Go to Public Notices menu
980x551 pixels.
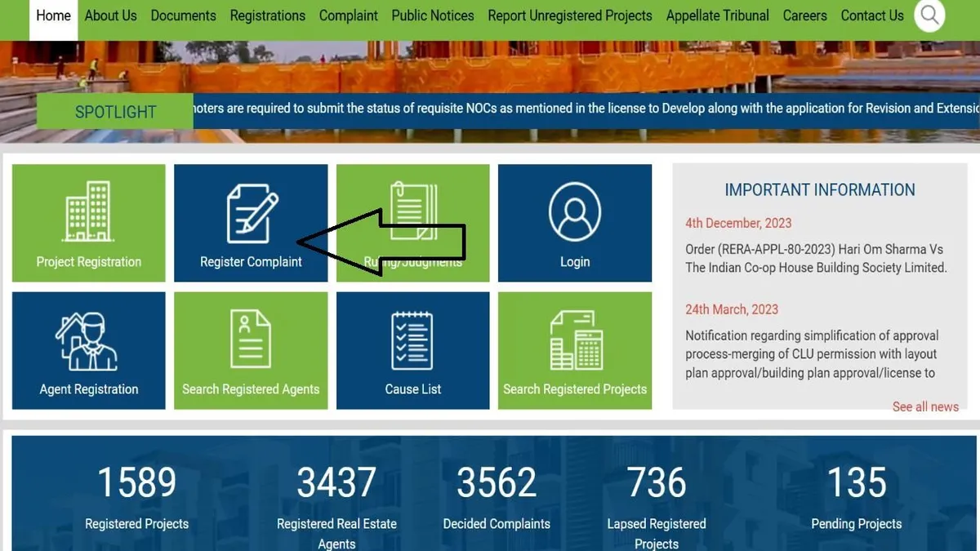tap(433, 16)
